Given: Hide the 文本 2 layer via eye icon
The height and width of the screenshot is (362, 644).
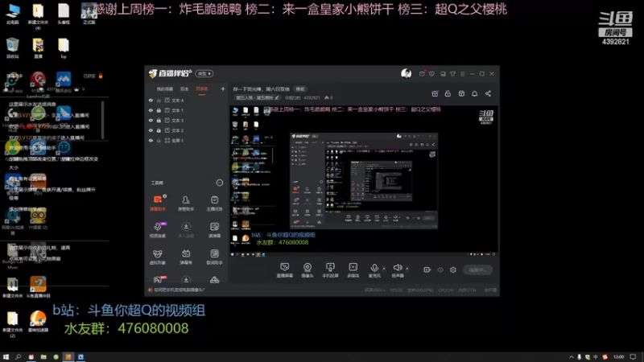Looking at the screenshot, I should tap(151, 130).
